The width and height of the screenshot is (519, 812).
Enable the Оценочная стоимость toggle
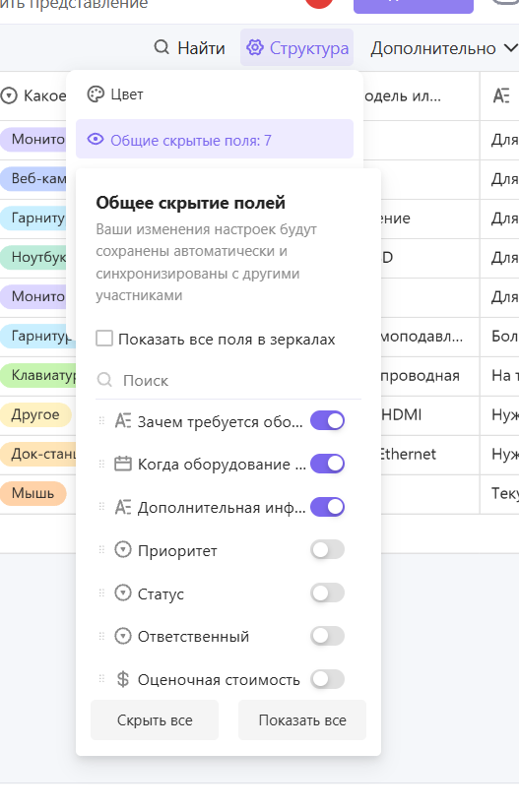pos(327,679)
